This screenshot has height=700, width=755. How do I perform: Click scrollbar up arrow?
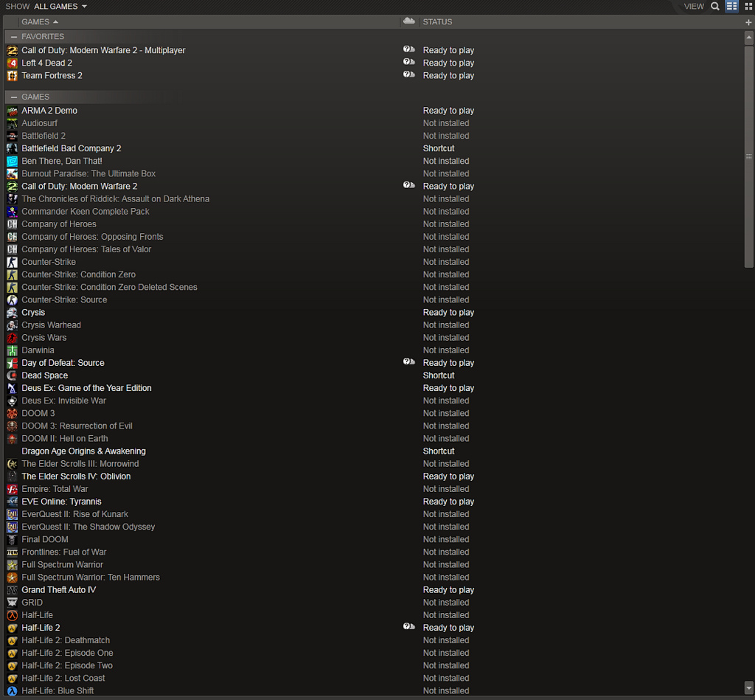748,37
